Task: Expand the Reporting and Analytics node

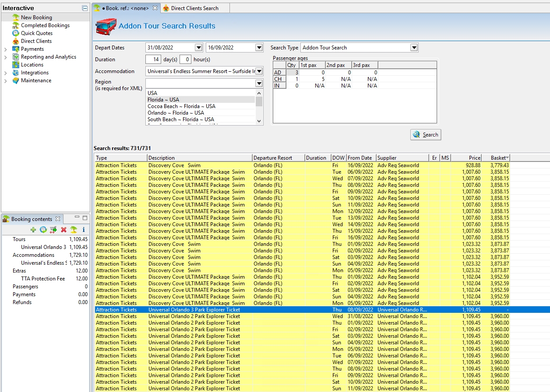Action: (x=5, y=57)
